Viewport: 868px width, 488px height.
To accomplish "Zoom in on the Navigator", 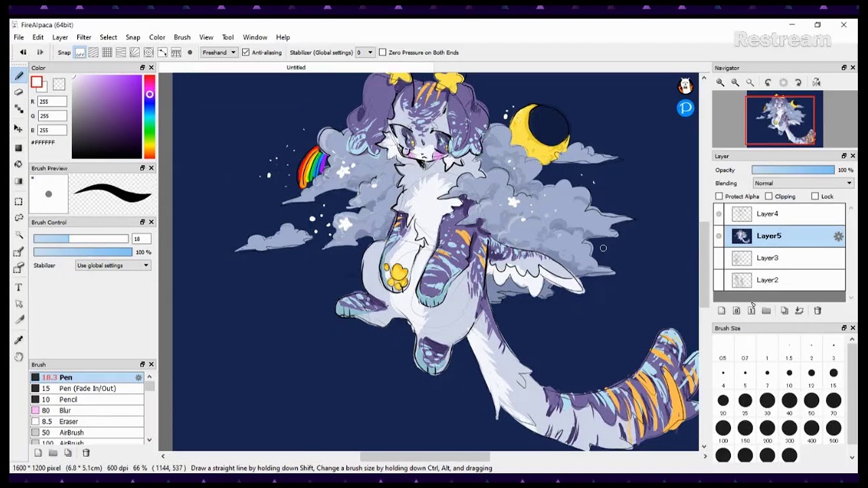I will pos(720,83).
